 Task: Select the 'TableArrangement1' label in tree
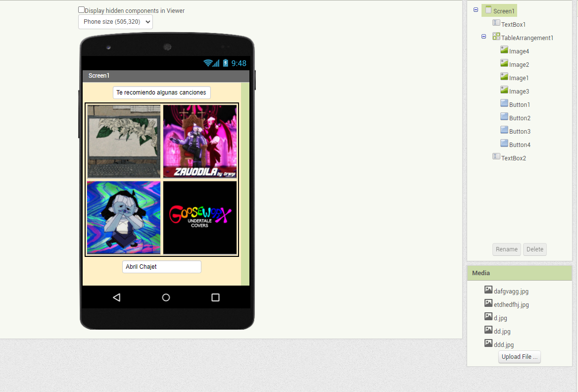tap(527, 38)
